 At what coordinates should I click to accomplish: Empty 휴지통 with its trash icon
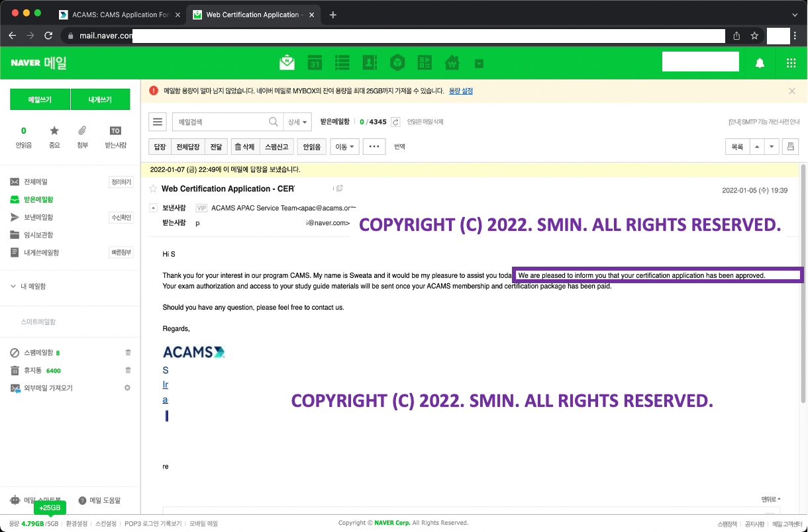(x=128, y=371)
